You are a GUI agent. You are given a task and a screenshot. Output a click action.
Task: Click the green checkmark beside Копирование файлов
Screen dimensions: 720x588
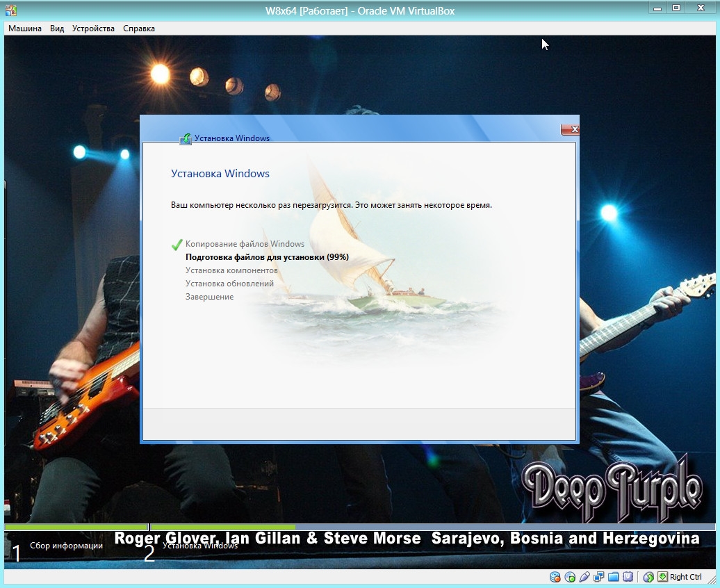[x=177, y=245]
